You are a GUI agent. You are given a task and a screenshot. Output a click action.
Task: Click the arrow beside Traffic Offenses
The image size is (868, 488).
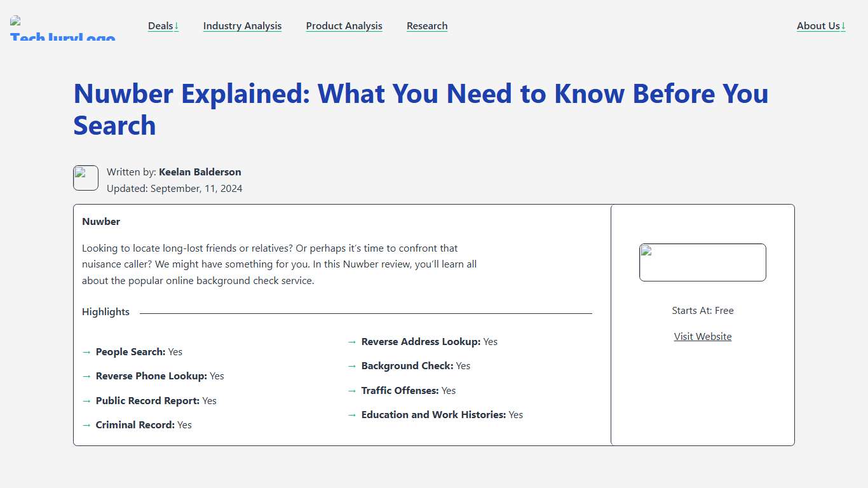click(351, 390)
